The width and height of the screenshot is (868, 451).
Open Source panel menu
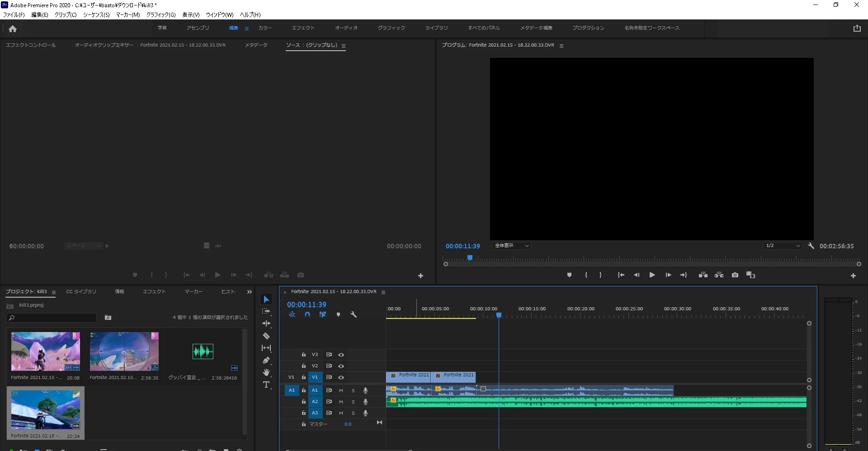click(x=344, y=46)
